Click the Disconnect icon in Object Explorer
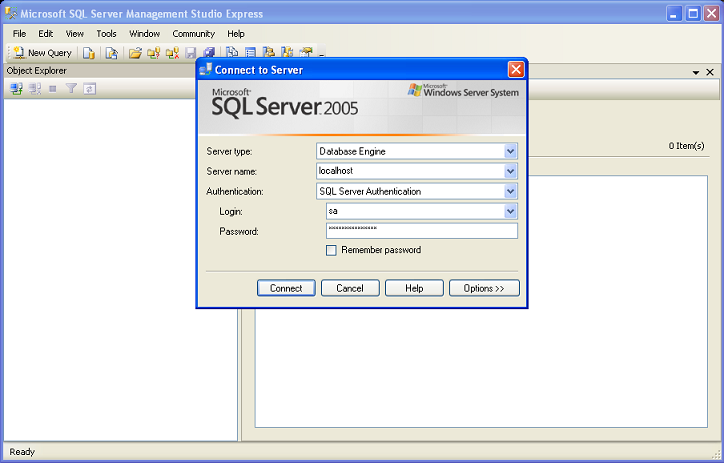The image size is (724, 463). (35, 88)
